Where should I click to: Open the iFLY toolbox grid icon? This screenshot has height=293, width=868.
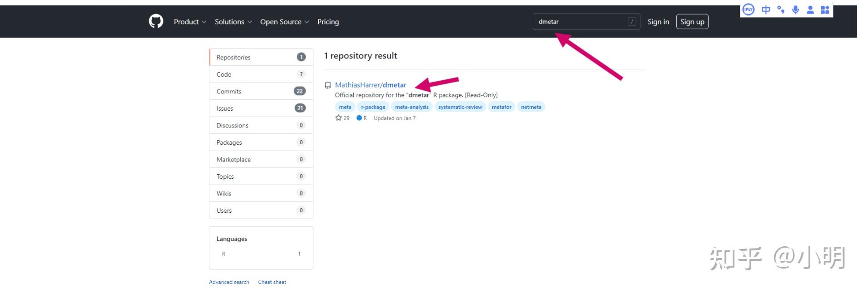[x=825, y=10]
